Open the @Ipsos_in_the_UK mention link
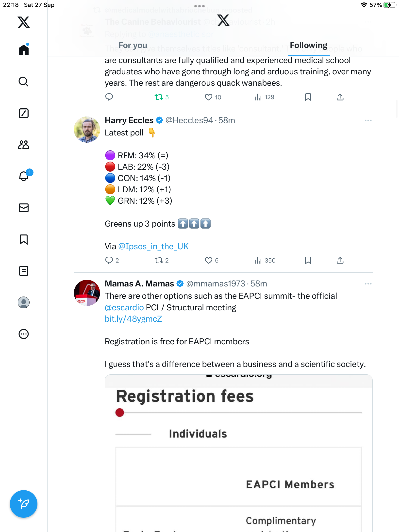Image resolution: width=399 pixels, height=532 pixels. coord(153,246)
